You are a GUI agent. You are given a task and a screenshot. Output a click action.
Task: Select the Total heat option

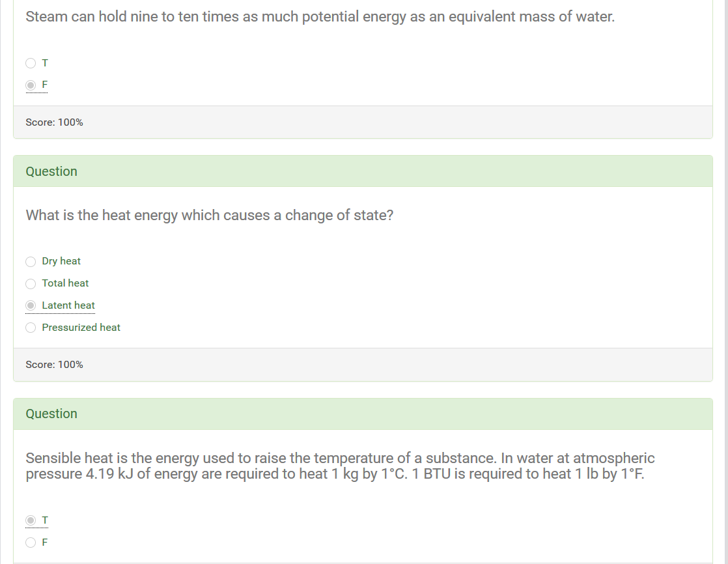click(31, 283)
